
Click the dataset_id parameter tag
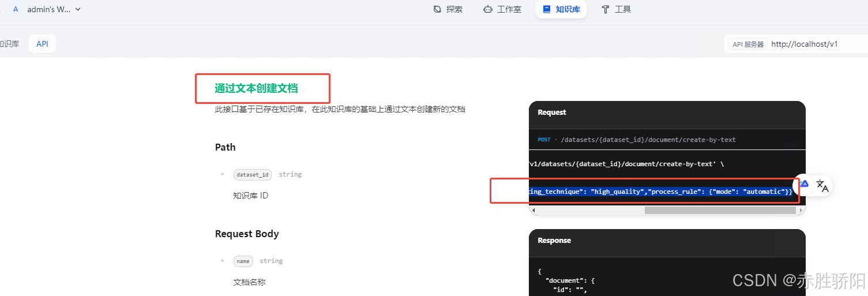[x=253, y=175]
